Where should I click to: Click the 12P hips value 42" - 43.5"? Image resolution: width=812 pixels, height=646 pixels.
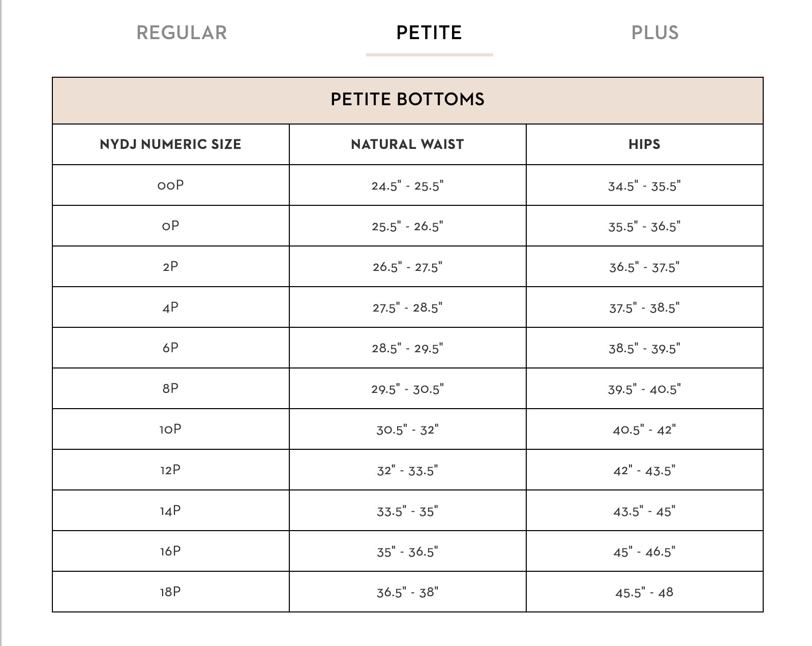(x=644, y=470)
